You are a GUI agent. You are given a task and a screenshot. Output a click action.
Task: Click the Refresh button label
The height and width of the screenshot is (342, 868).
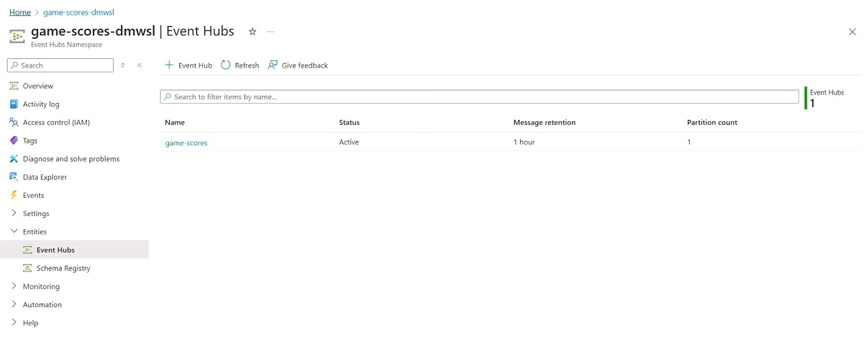click(x=247, y=65)
